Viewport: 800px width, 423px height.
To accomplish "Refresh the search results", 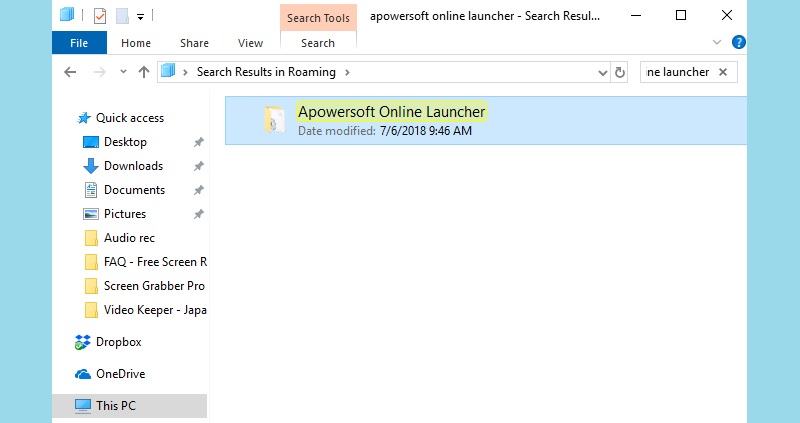I will coord(620,72).
